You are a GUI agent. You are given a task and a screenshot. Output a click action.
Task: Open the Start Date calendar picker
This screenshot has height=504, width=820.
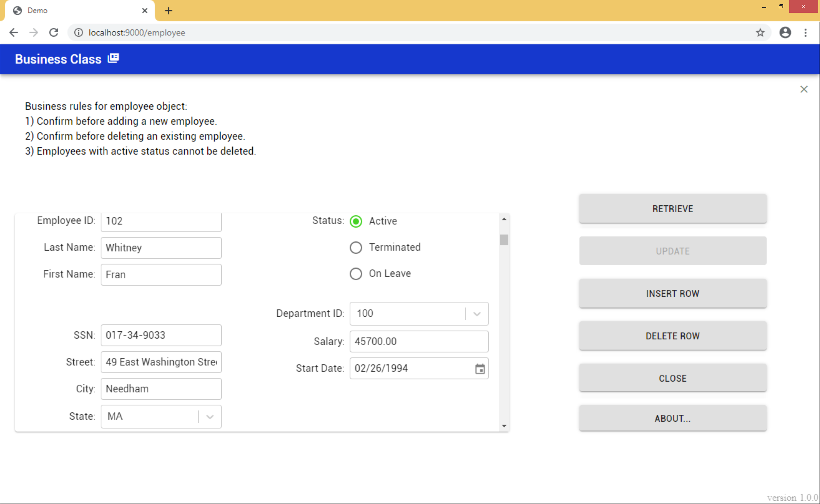click(480, 369)
